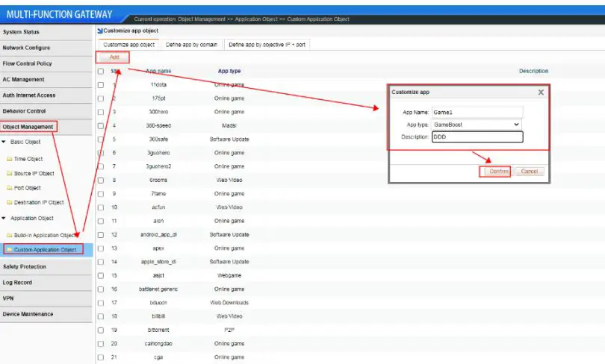Open the VPN menu

click(x=46, y=298)
